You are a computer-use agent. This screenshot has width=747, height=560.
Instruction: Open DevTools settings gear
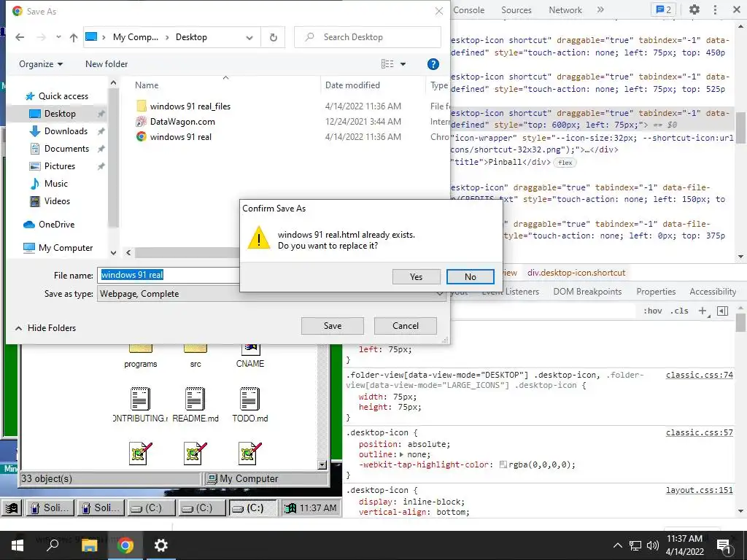pyautogui.click(x=694, y=9)
